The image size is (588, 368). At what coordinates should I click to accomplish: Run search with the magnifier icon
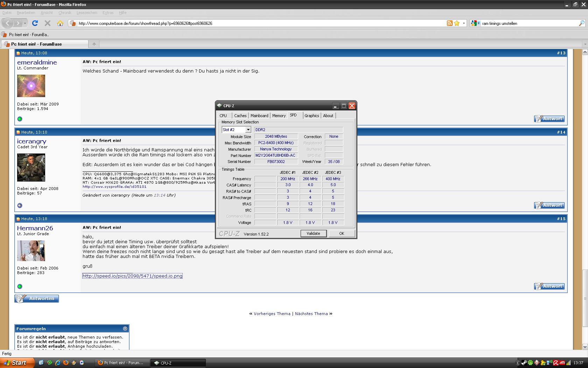pos(581,23)
